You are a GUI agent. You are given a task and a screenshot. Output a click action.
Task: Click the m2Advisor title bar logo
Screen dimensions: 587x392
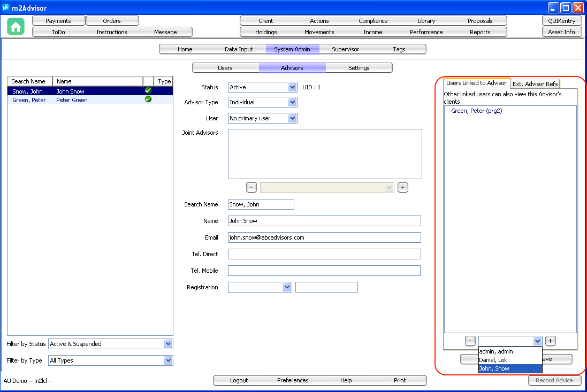[6, 7]
